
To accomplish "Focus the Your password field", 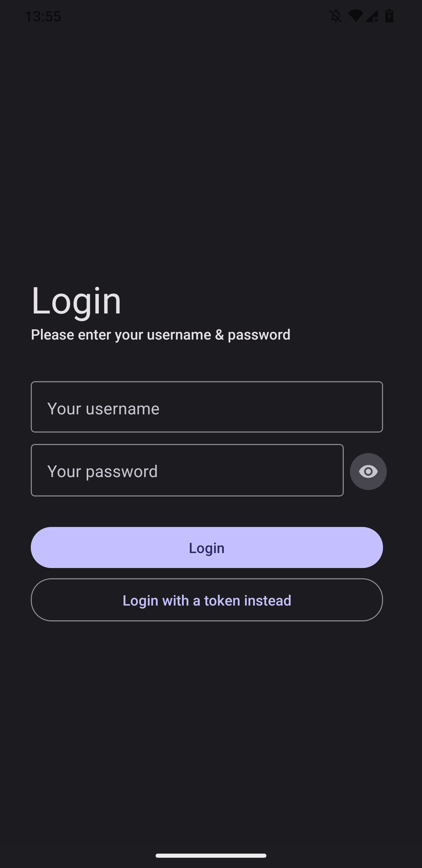I will (x=187, y=471).
